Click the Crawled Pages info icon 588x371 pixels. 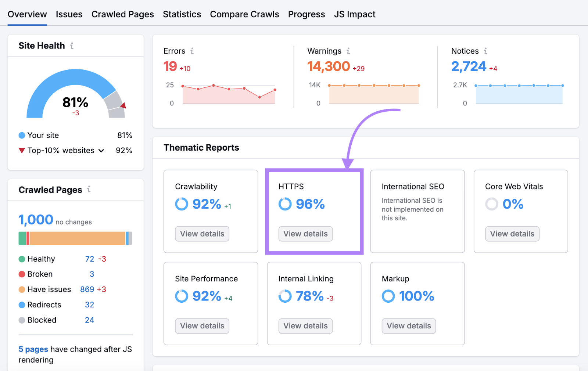pyautogui.click(x=88, y=190)
